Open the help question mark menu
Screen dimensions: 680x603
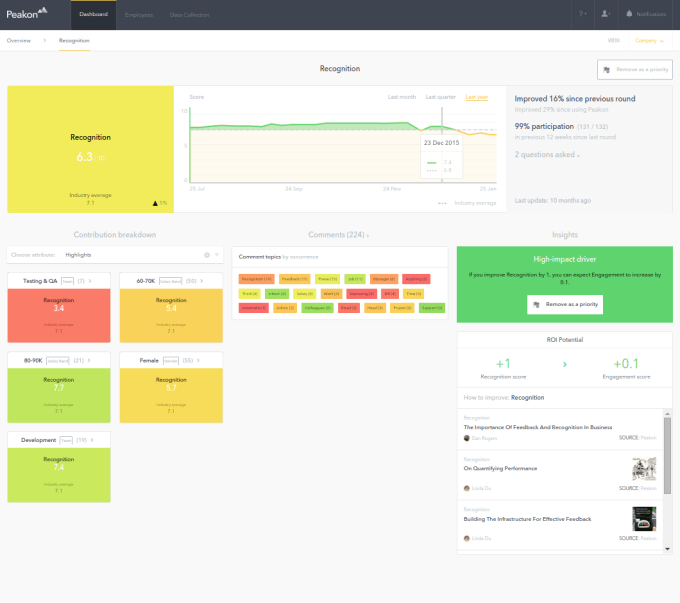click(582, 14)
